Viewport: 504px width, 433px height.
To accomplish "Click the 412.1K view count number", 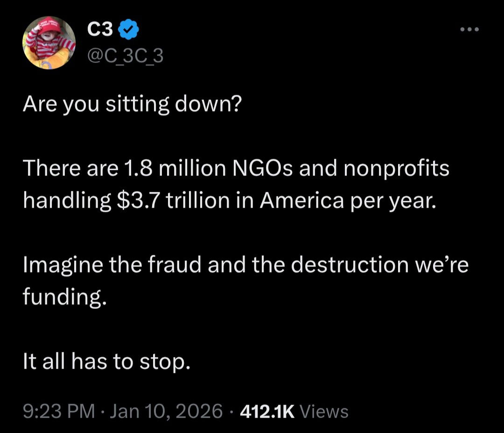I will tap(266, 411).
